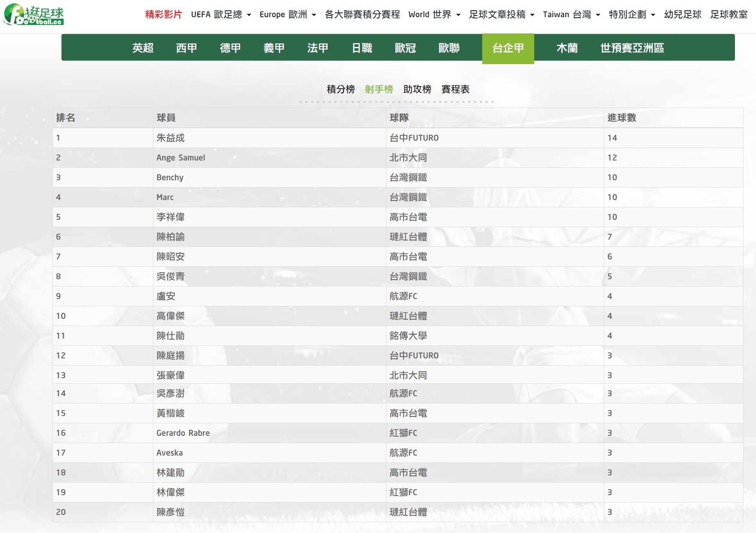Expand the Taiwan 台灣 menu
Viewport: 756px width, 533px height.
pyautogui.click(x=571, y=15)
